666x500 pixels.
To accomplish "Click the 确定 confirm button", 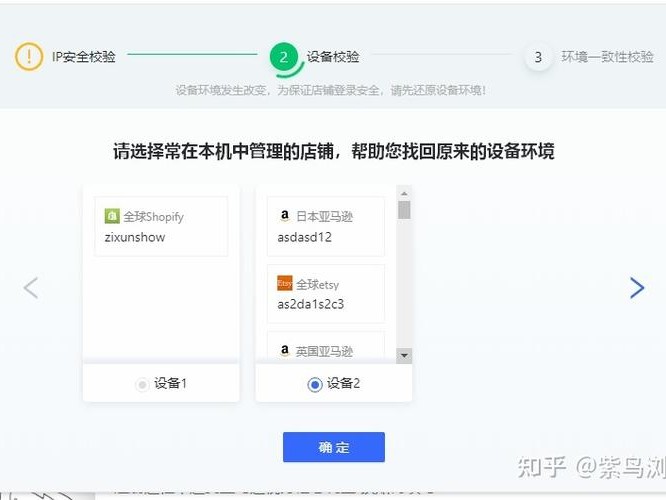I will 334,447.
